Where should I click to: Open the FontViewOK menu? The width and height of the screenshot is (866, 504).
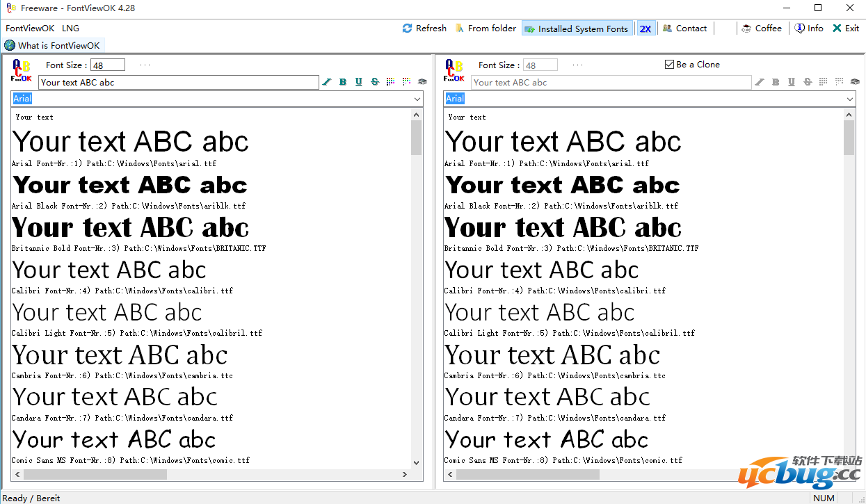pyautogui.click(x=30, y=29)
